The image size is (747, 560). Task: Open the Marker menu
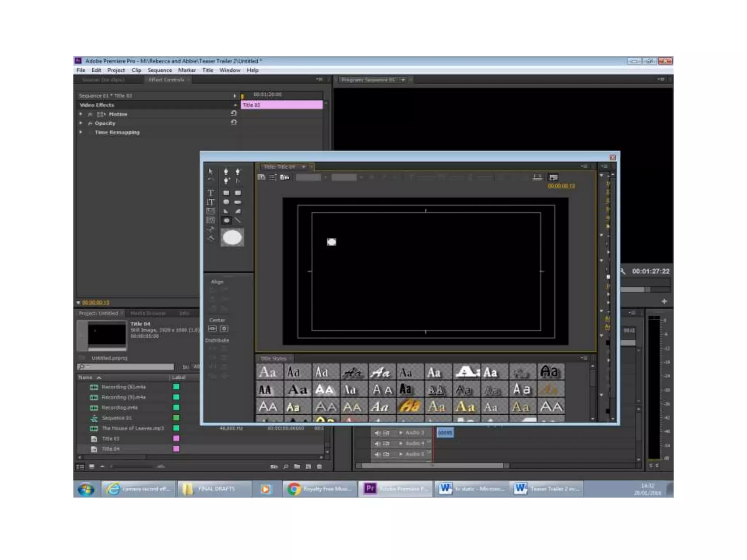point(187,70)
